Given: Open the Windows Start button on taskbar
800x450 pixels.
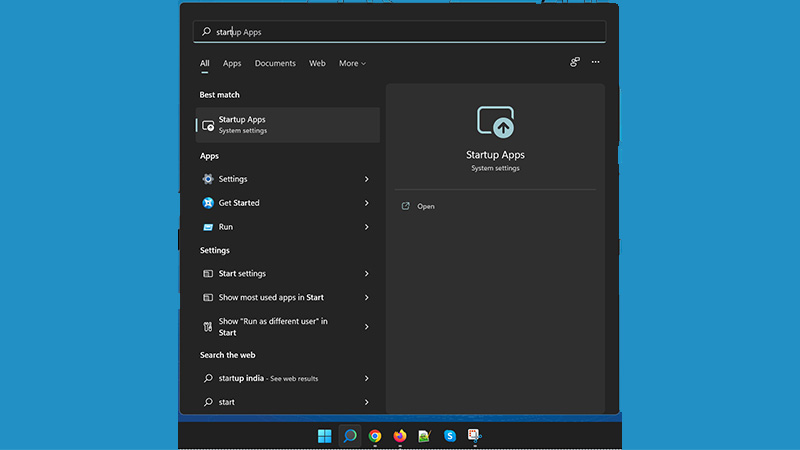Looking at the screenshot, I should (324, 436).
